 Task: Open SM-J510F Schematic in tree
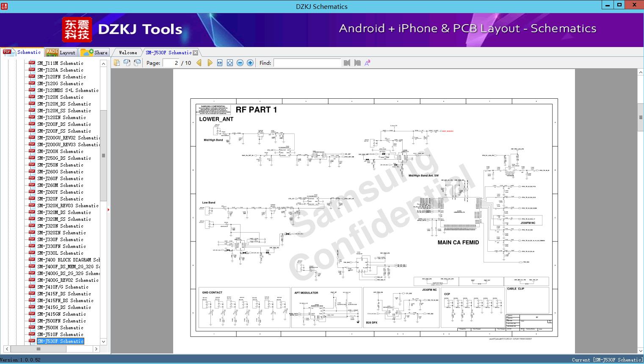point(60,334)
